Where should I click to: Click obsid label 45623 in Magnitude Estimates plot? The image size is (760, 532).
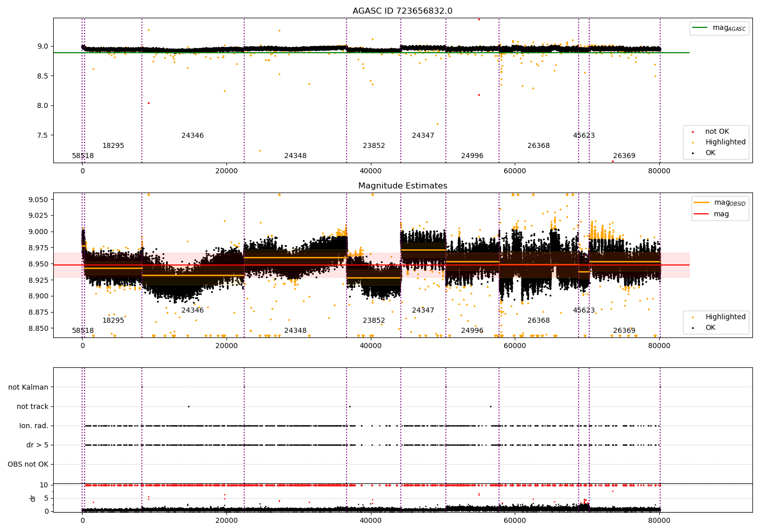(584, 311)
